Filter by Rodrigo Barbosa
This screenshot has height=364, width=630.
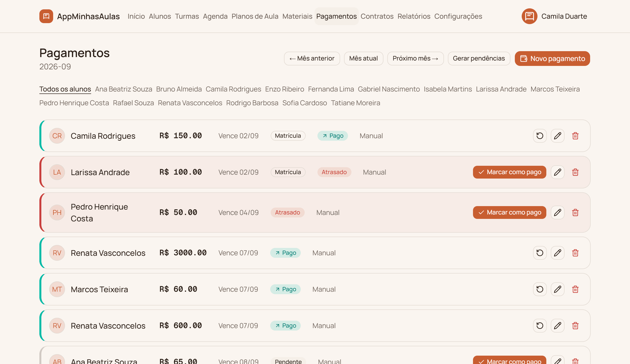[252, 103]
